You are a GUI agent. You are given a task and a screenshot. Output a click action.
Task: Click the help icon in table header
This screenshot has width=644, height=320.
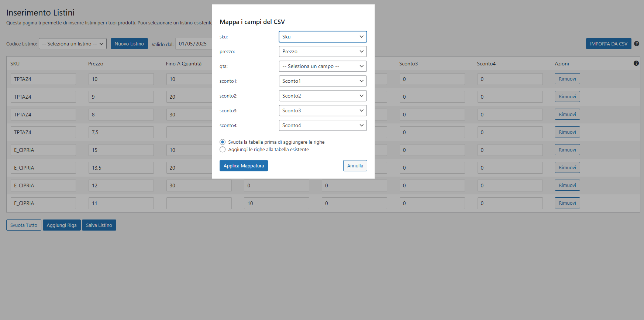(x=636, y=63)
